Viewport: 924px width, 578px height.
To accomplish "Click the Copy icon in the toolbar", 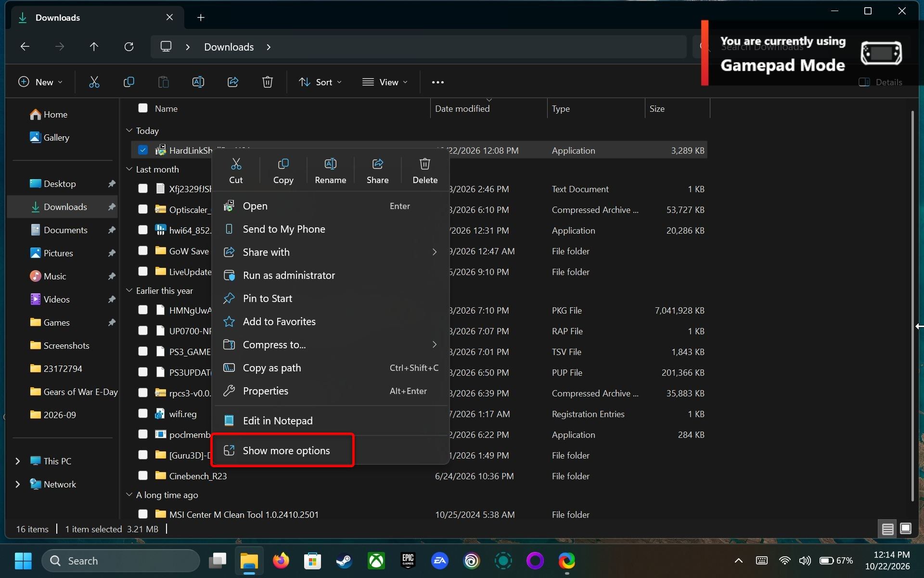I will (128, 82).
